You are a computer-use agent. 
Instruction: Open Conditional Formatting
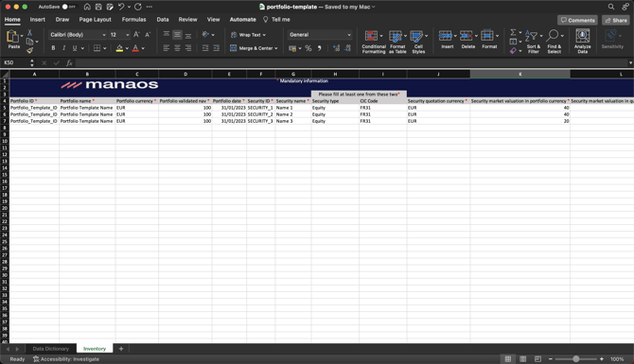(x=374, y=42)
